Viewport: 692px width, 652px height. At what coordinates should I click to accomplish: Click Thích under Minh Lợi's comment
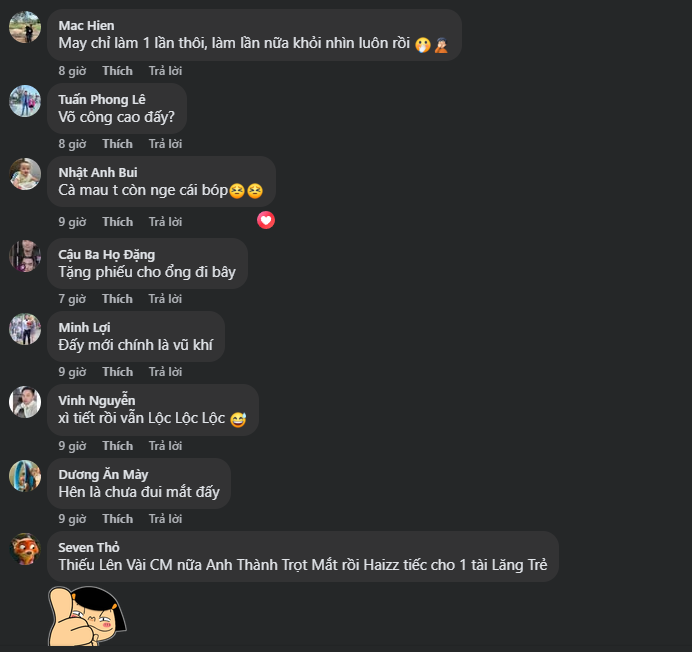click(x=117, y=372)
